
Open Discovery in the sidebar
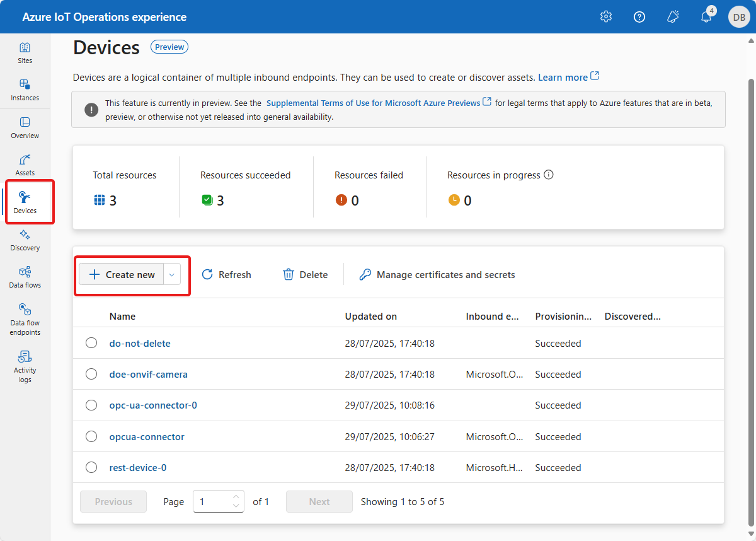point(25,240)
